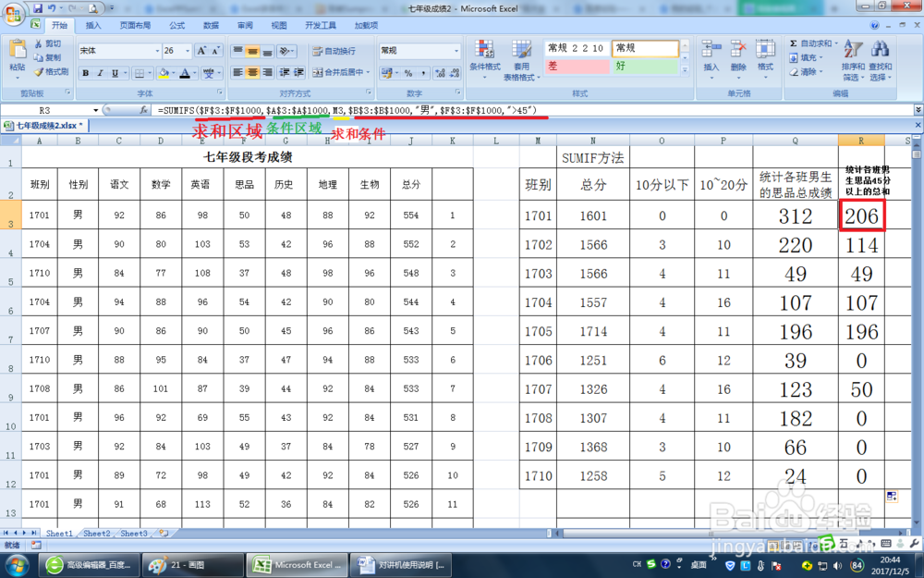The image size is (924, 578).
Task: Open the font color dropdown arrow
Action: click(x=194, y=72)
